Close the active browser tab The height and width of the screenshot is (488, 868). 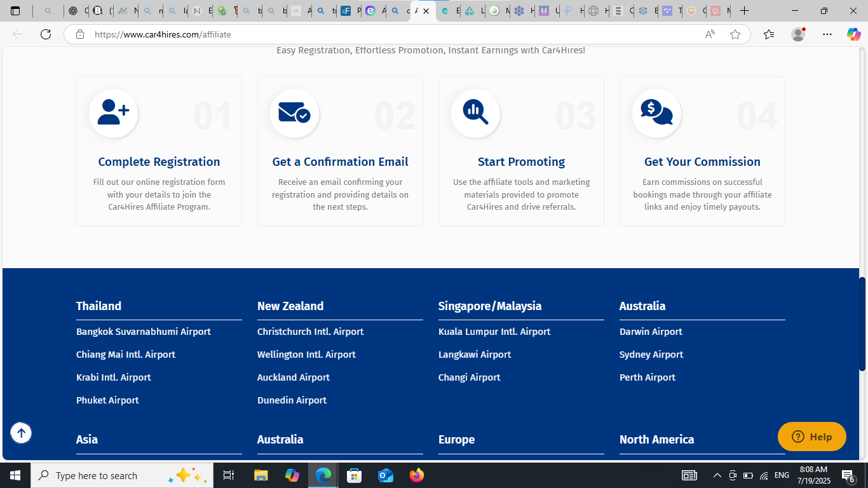(x=426, y=11)
